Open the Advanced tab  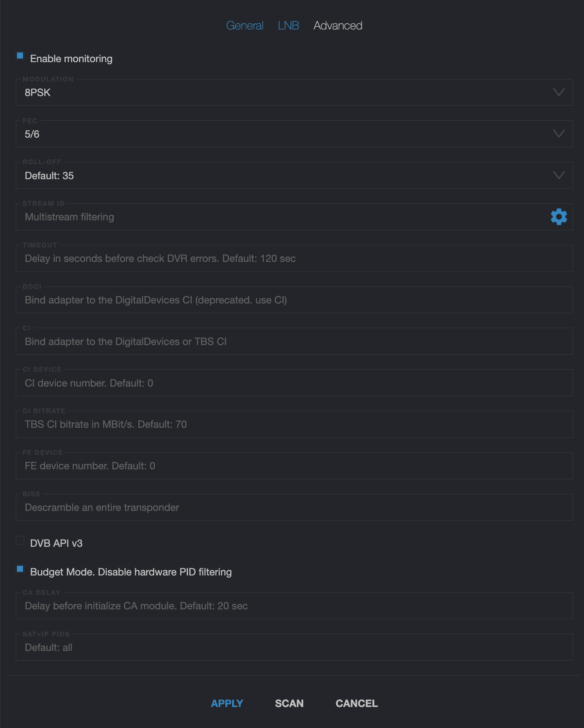tap(338, 25)
